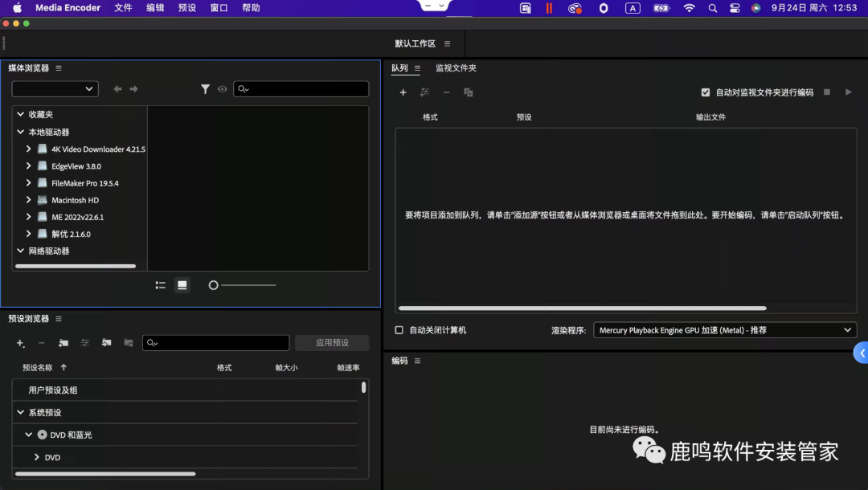Image resolution: width=868 pixels, height=490 pixels.
Task: Create a new preset in Preset Browser
Action: click(x=20, y=343)
